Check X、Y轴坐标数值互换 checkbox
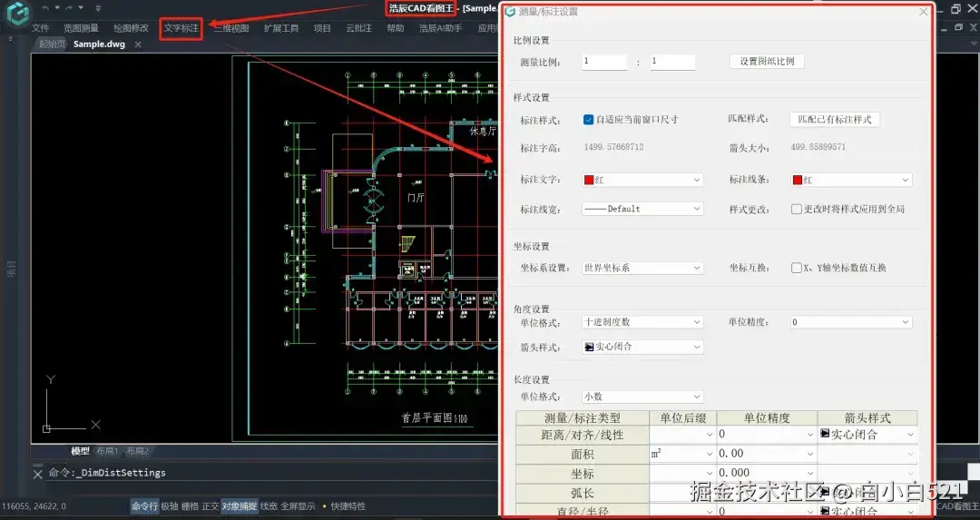Screen dimensions: 980x520 pos(797,268)
